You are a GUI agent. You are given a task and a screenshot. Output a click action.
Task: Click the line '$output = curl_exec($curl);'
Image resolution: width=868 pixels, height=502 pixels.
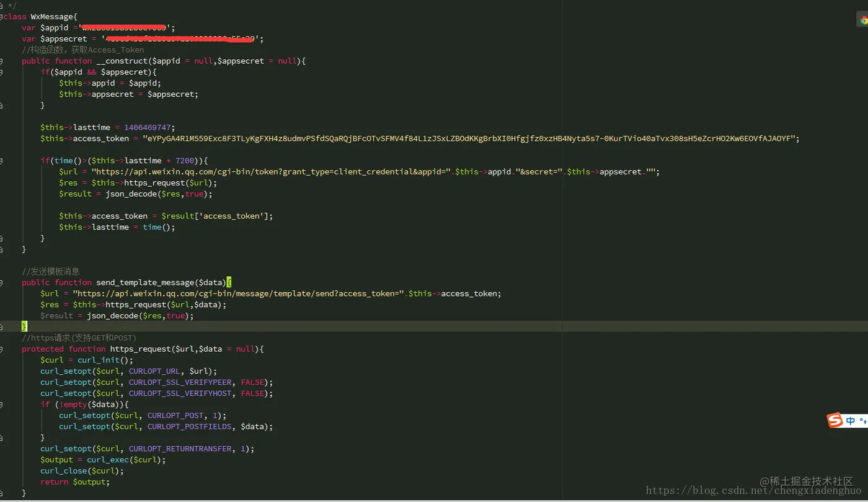103,460
